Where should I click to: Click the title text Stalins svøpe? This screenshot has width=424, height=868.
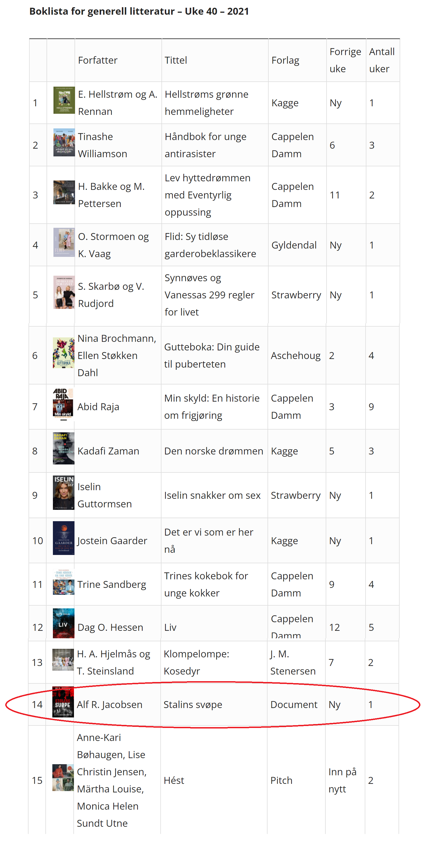pyautogui.click(x=193, y=705)
